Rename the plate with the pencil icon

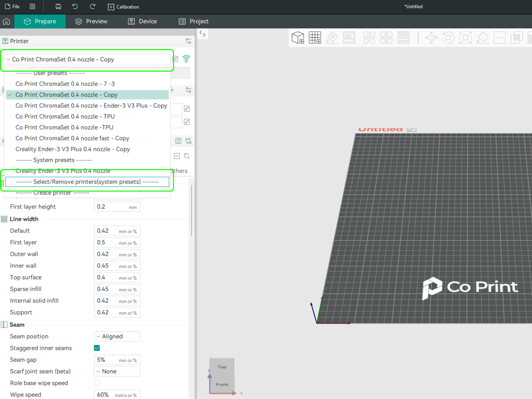[x=412, y=129]
